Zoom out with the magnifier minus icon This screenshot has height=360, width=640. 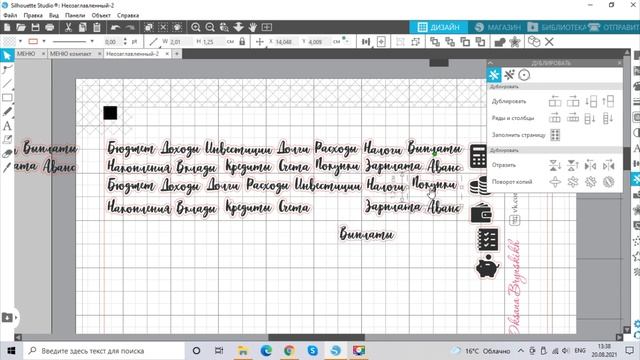[210, 27]
